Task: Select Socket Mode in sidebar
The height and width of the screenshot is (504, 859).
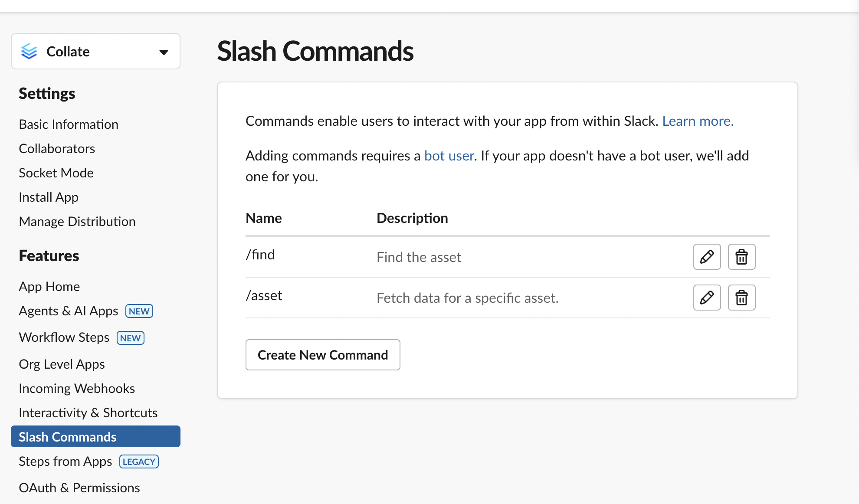Action: (x=56, y=173)
